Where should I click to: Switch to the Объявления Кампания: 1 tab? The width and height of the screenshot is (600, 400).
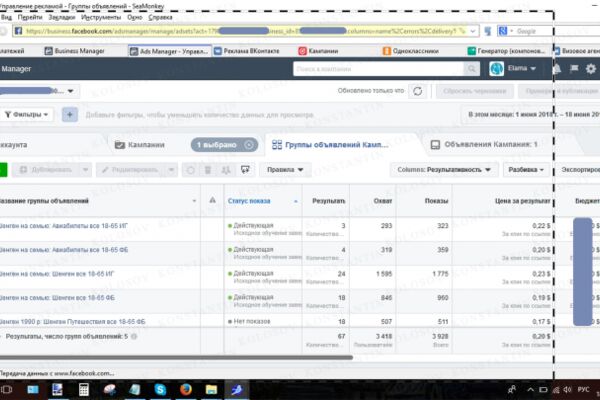coord(484,145)
